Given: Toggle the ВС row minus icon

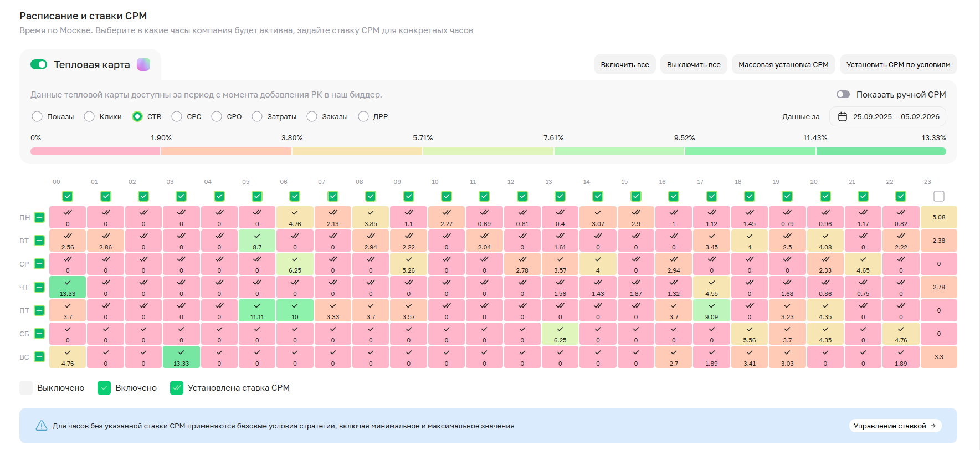Looking at the screenshot, I should (39, 357).
